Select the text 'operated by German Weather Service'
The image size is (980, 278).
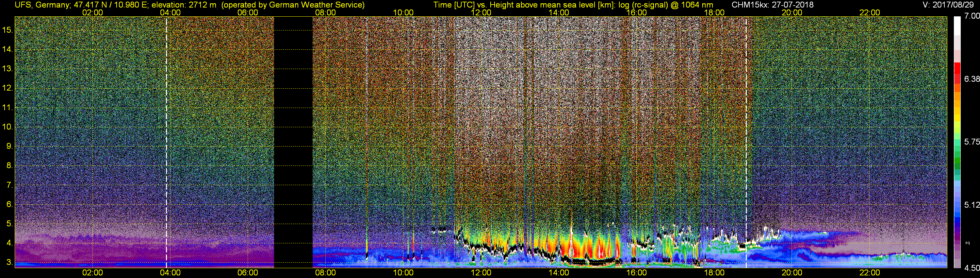point(293,5)
